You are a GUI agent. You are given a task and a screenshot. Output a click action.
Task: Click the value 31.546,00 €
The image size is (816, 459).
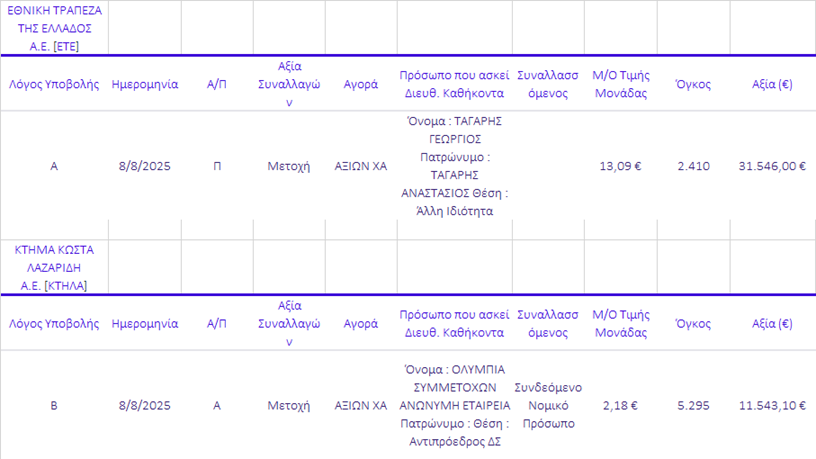772,166
